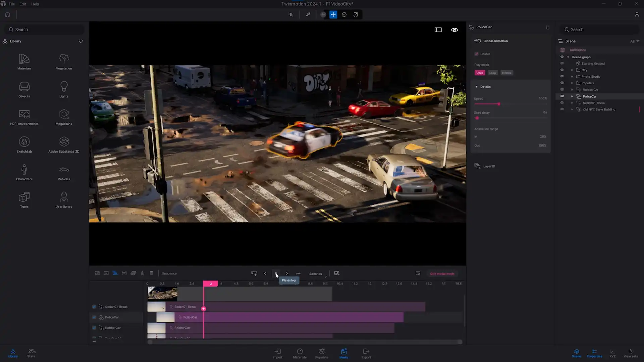Screen dimensions: 644x362
Task: Open the Edit menu
Action: pos(23,4)
